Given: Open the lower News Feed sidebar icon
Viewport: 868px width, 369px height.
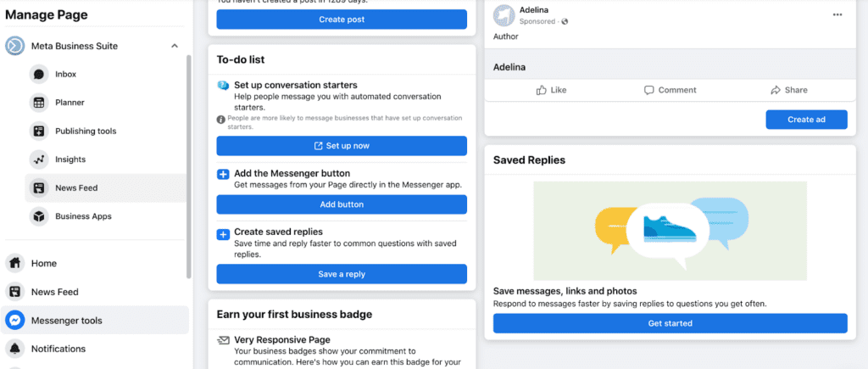Looking at the screenshot, I should 15,292.
